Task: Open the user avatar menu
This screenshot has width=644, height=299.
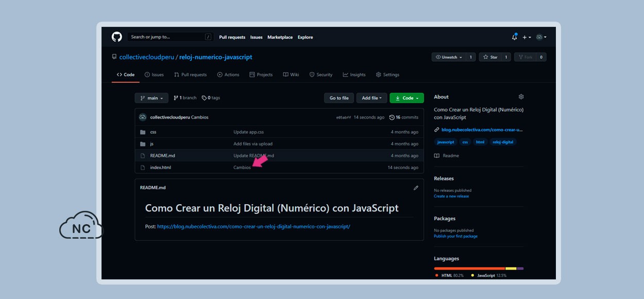Action: pyautogui.click(x=541, y=37)
